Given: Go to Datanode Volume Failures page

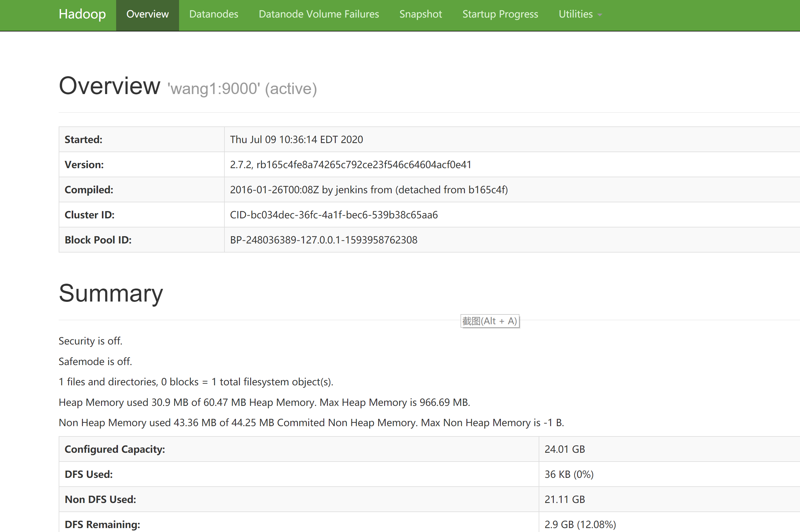Looking at the screenshot, I should click(x=318, y=14).
